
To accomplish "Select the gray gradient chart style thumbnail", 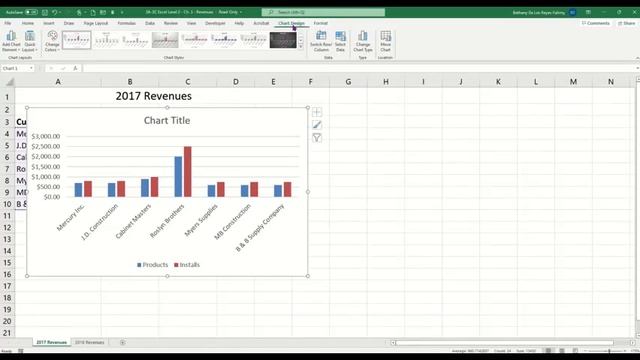I will pos(165,40).
